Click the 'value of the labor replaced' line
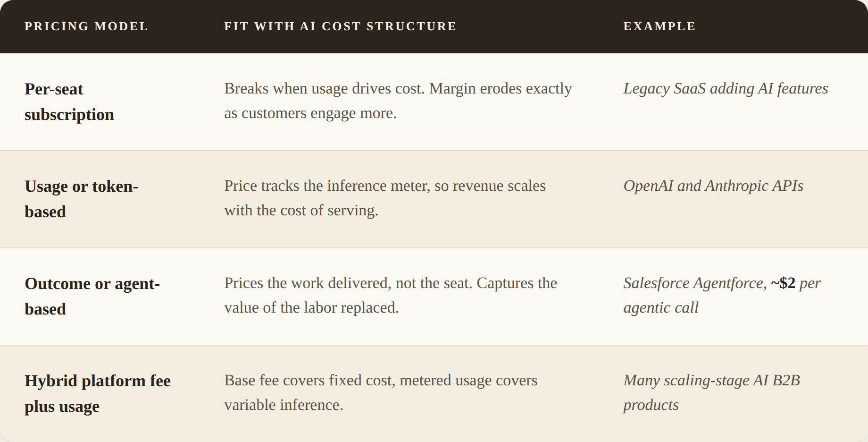Image resolution: width=868 pixels, height=442 pixels. point(311,307)
